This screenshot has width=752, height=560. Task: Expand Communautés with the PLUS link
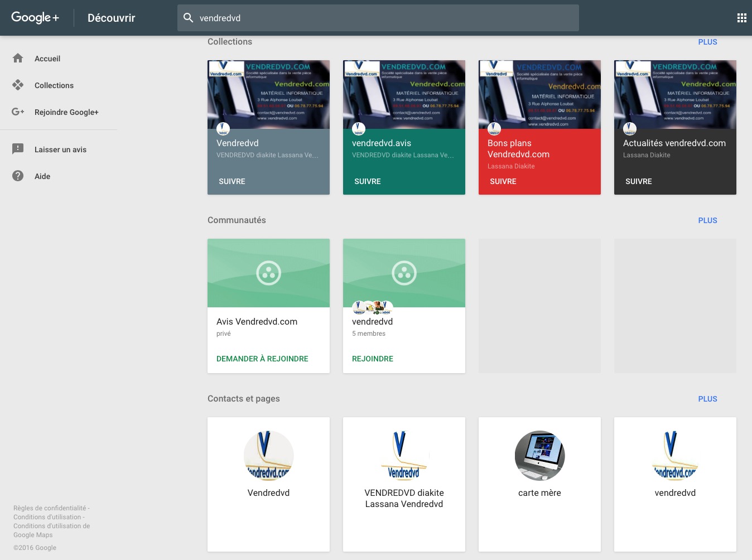point(707,220)
